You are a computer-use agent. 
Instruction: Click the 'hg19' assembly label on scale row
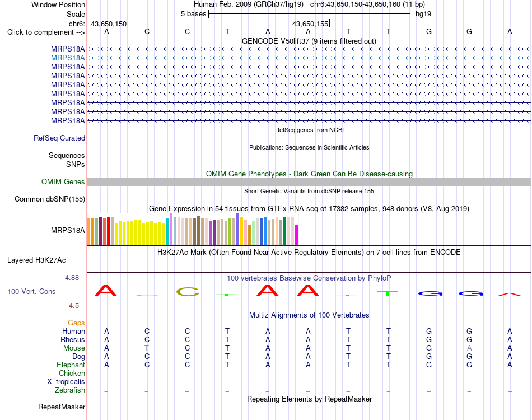[x=423, y=14]
